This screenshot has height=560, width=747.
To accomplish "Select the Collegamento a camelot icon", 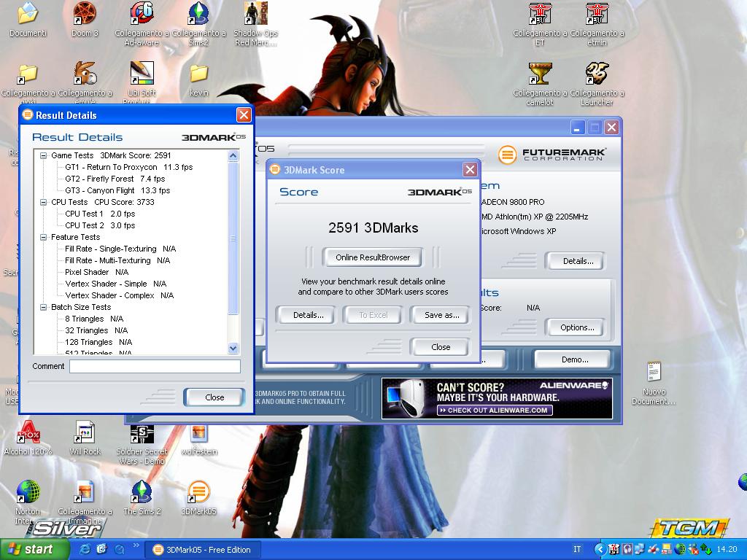I will (540, 74).
